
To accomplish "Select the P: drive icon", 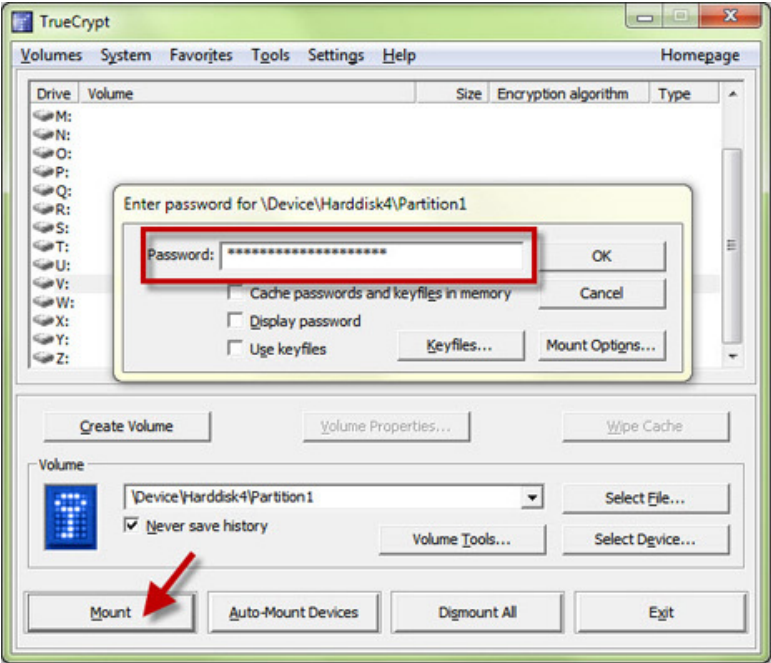I will click(43, 172).
